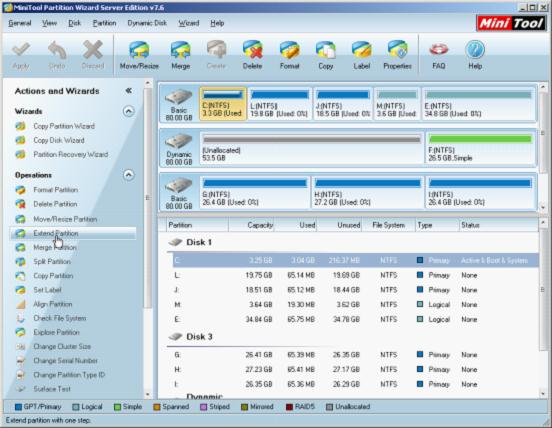The width and height of the screenshot is (552, 428).
Task: Select the M:(NTFS) 3.6 GB partition block
Action: [x=397, y=104]
